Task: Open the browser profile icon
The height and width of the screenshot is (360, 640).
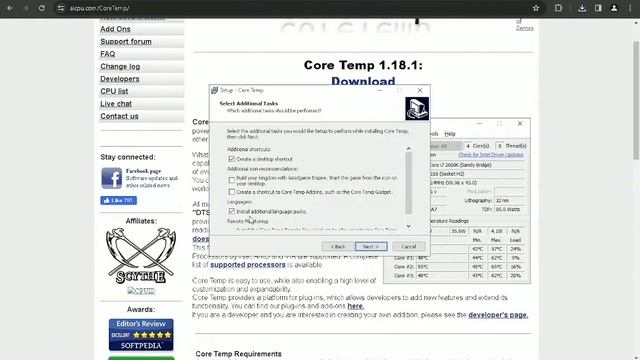Action: (614, 8)
